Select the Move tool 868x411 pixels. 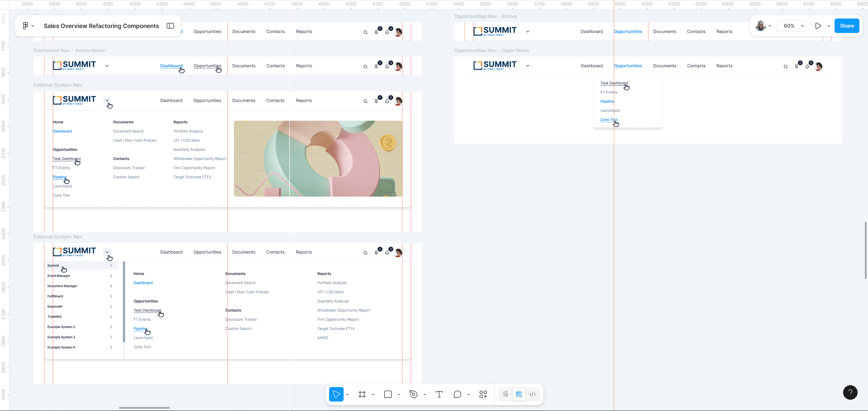336,394
